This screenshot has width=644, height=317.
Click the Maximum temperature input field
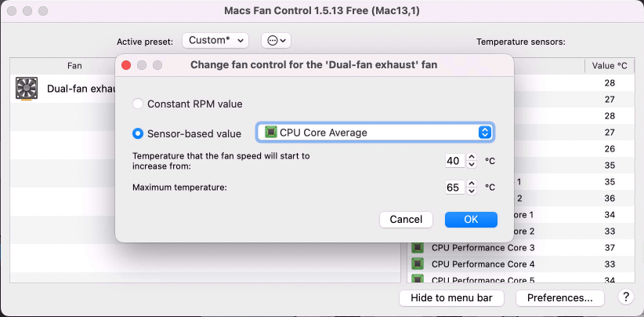coord(454,188)
